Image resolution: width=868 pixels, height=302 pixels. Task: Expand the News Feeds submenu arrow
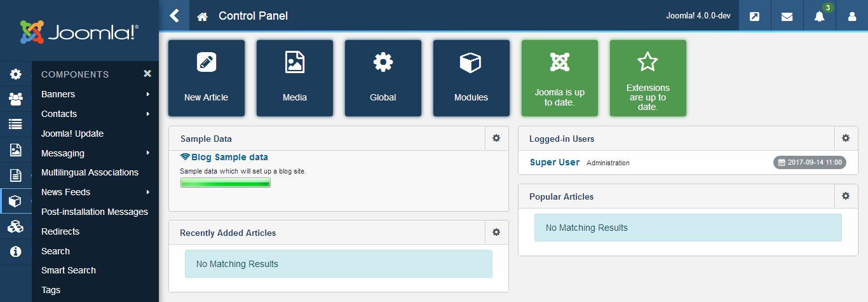[147, 192]
